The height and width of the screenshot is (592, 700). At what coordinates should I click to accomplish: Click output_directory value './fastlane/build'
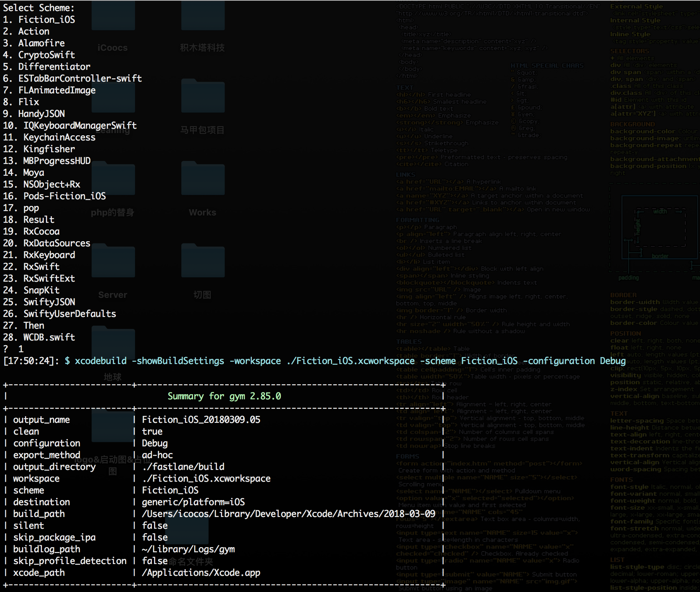coord(183,467)
